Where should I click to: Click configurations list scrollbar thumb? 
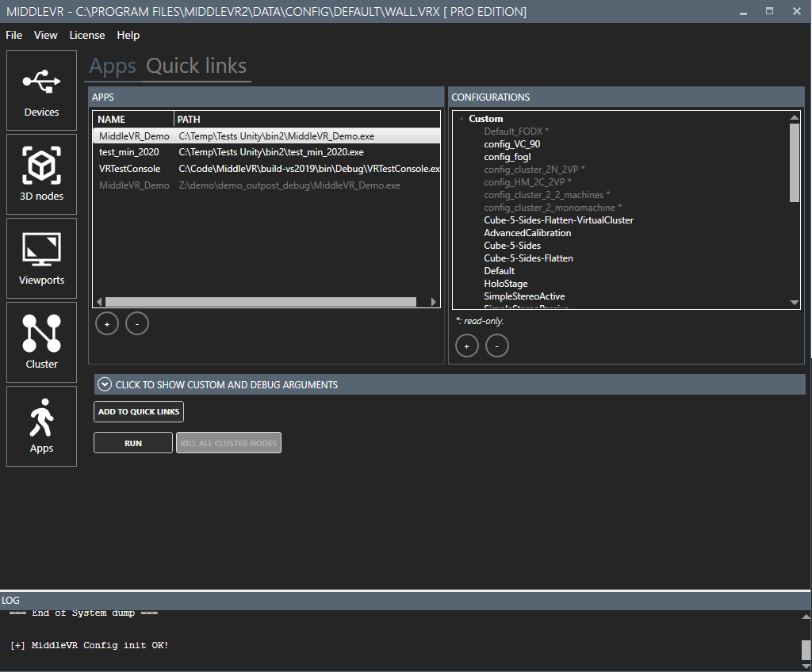click(x=795, y=162)
